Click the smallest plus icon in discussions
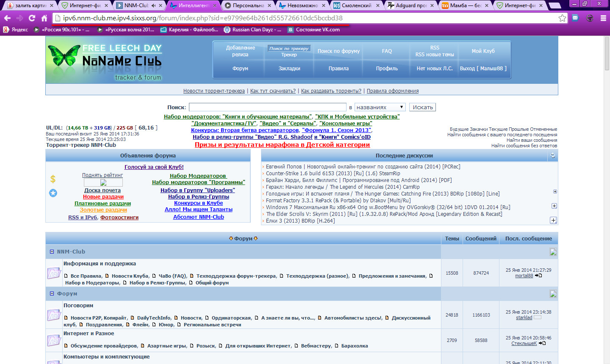610x364 pixels. (555, 192)
